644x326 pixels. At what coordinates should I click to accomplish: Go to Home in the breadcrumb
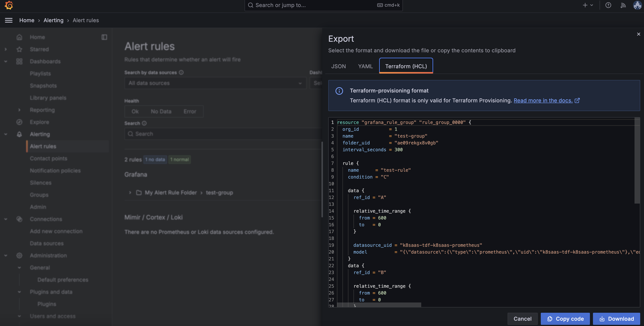[x=27, y=20]
